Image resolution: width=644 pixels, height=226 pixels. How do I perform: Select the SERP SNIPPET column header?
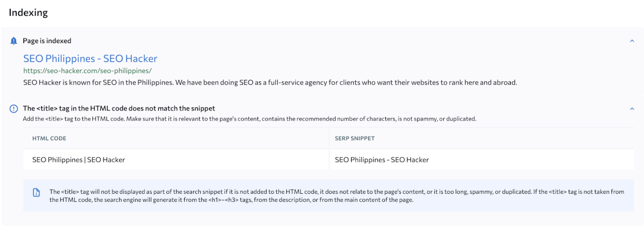[x=355, y=138]
